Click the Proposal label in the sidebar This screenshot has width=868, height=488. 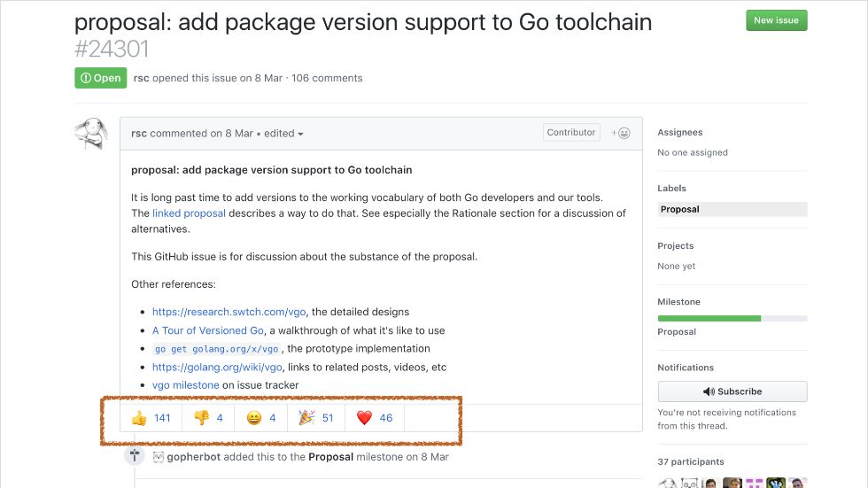click(680, 210)
